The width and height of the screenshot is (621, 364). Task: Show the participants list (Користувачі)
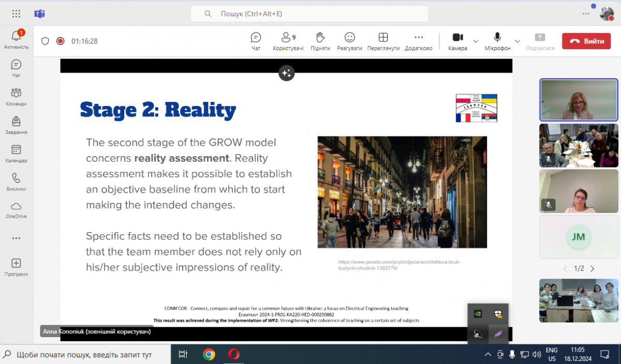click(288, 41)
